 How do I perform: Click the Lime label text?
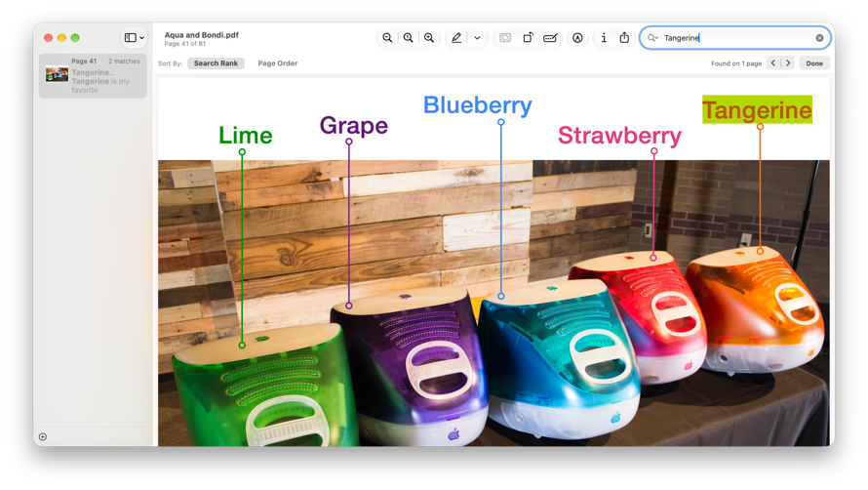tap(245, 136)
